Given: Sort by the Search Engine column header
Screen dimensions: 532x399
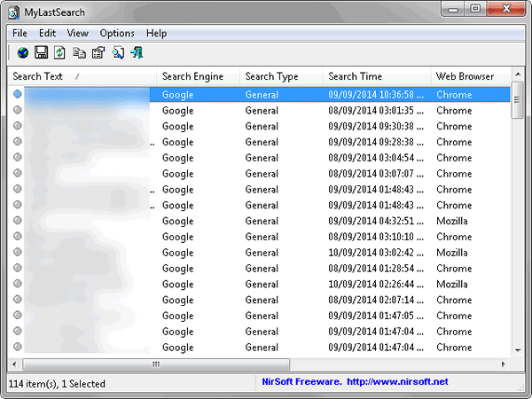Looking at the screenshot, I should (x=198, y=76).
